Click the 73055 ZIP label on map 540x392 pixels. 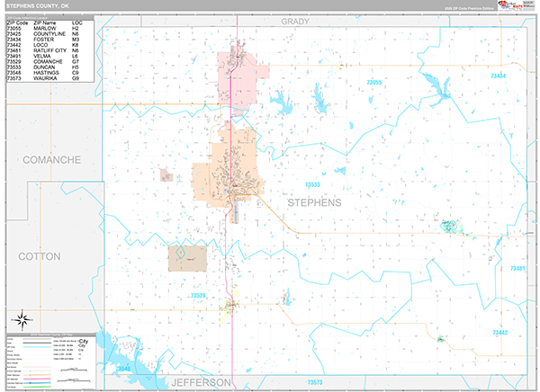[374, 82]
